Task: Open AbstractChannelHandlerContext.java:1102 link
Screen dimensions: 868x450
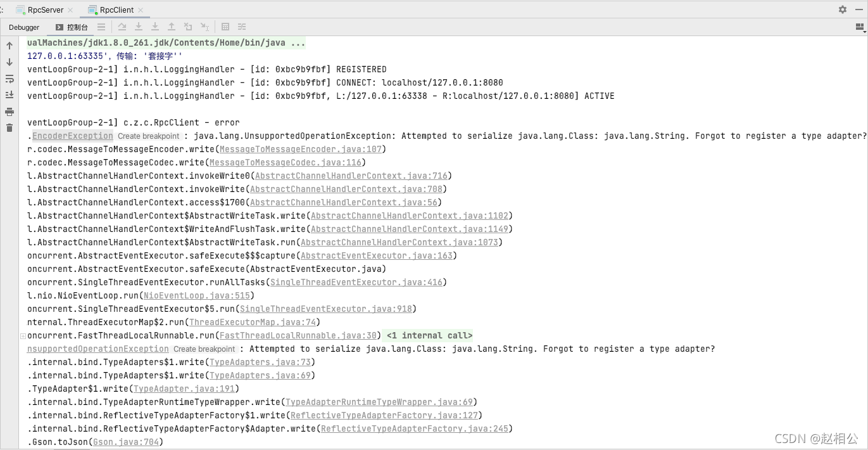Action: click(x=410, y=215)
